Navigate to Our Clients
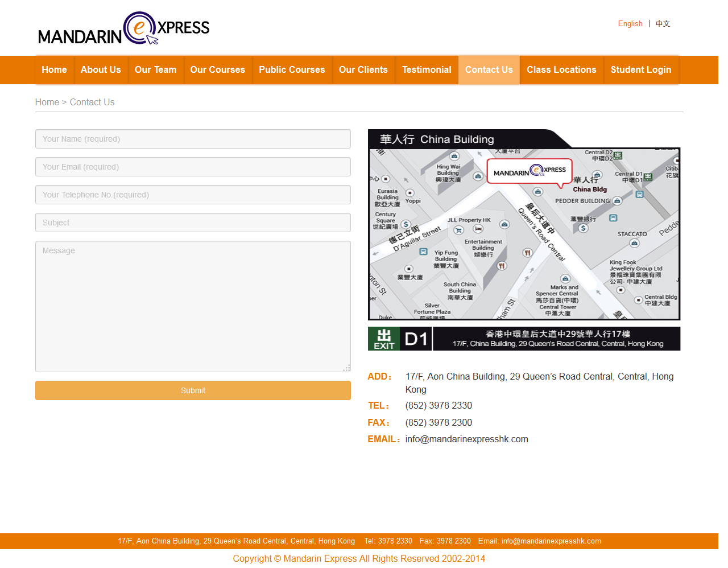Screen dimensions: 728x568 [363, 70]
